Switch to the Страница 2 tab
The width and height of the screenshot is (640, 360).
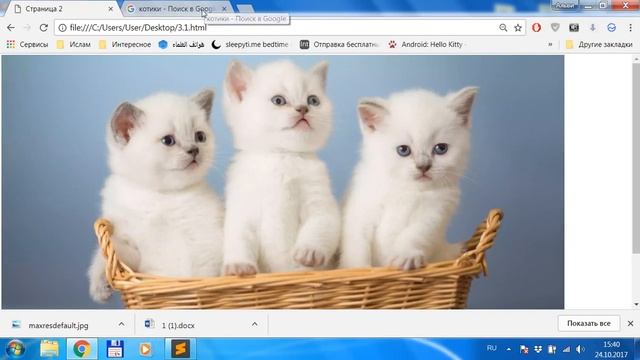61,9
